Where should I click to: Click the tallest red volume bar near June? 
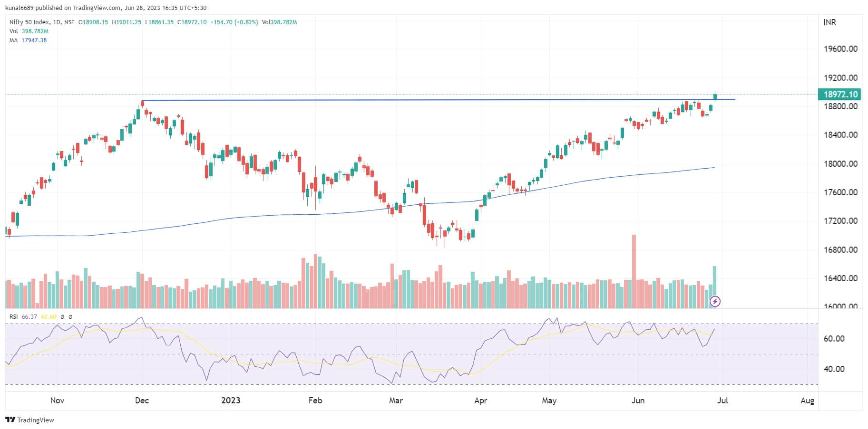pos(634,271)
